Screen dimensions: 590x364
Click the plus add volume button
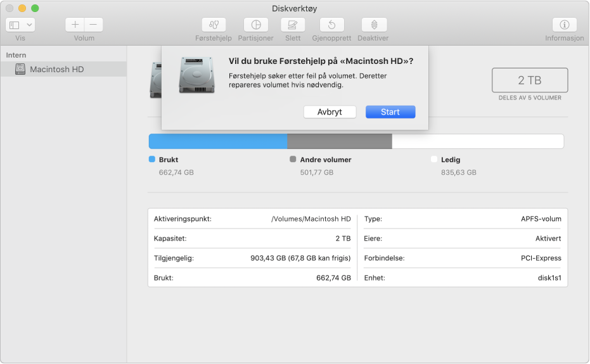coord(75,25)
